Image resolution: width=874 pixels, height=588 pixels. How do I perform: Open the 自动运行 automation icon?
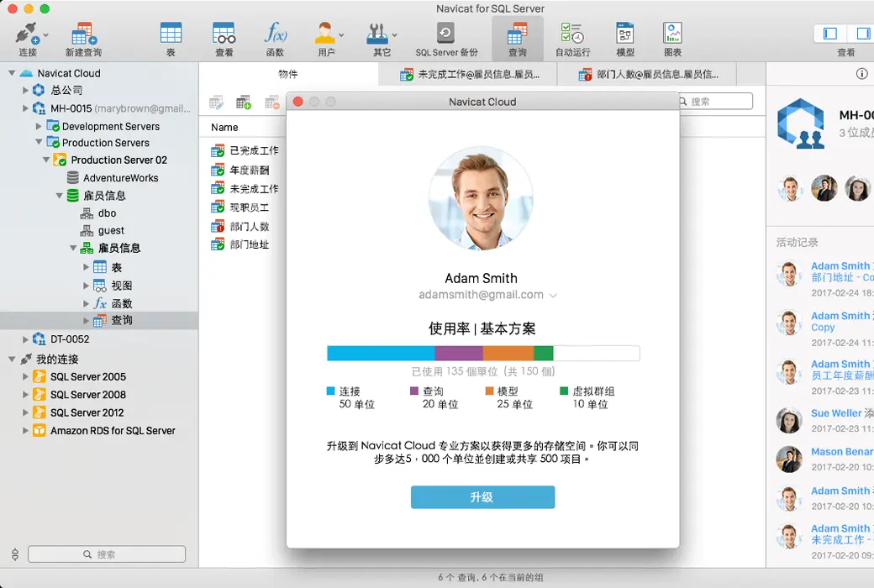pyautogui.click(x=572, y=34)
